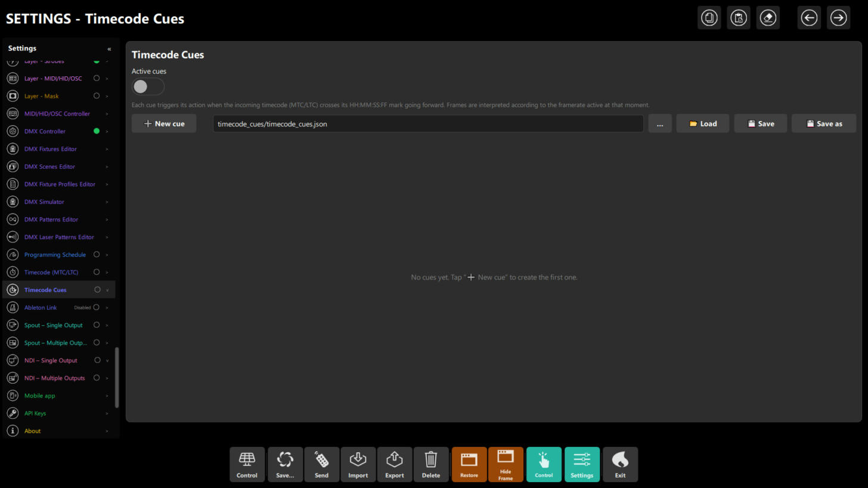Click the teal Control hand icon
The image size is (868, 488).
[x=544, y=465]
